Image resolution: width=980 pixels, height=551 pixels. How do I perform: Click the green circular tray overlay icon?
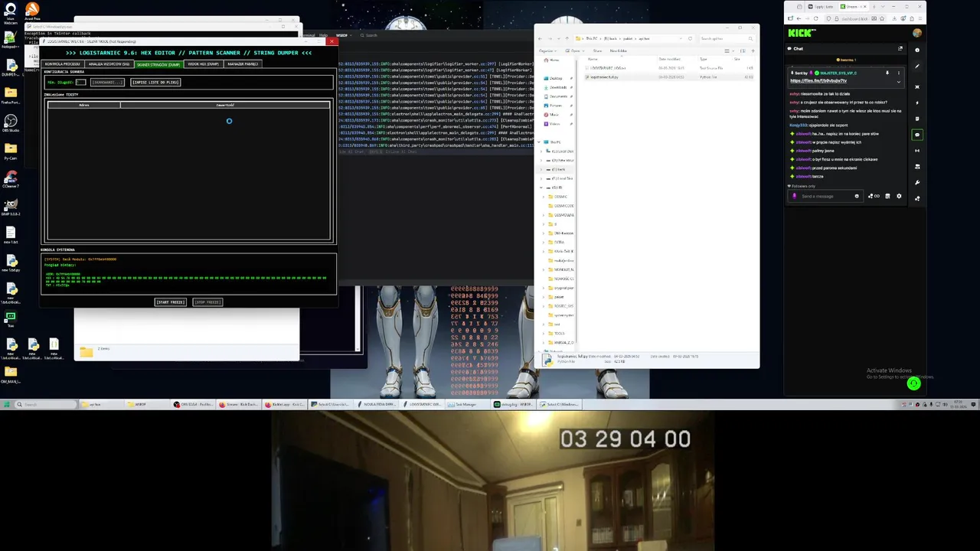[913, 384]
